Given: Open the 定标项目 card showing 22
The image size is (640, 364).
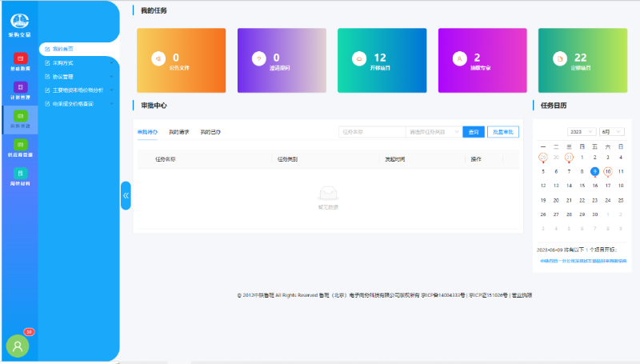Looking at the screenshot, I should tap(583, 60).
